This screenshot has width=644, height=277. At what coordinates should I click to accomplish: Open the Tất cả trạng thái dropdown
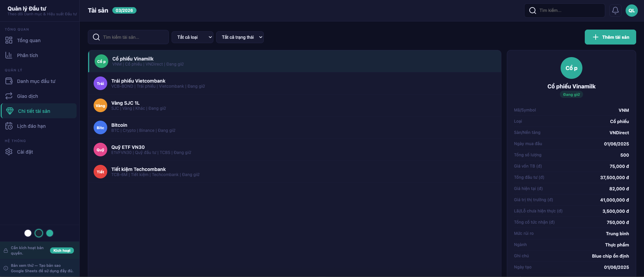coord(240,37)
